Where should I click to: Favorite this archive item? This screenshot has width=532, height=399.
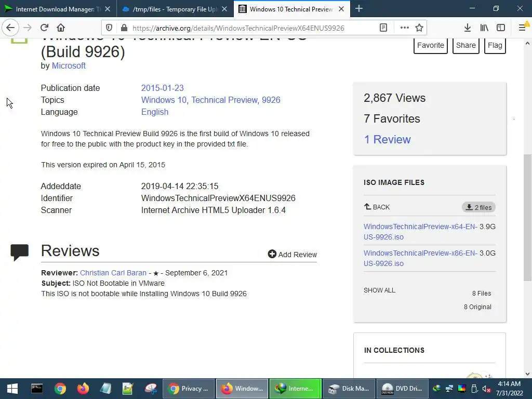pos(431,45)
